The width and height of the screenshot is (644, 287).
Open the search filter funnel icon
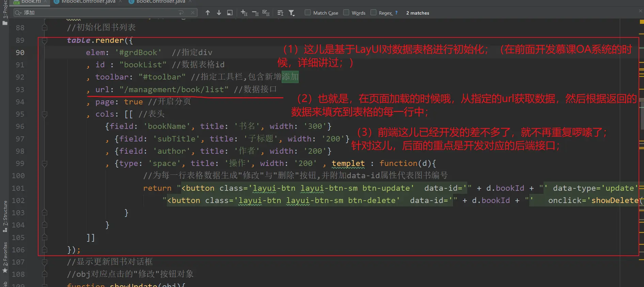point(292,13)
